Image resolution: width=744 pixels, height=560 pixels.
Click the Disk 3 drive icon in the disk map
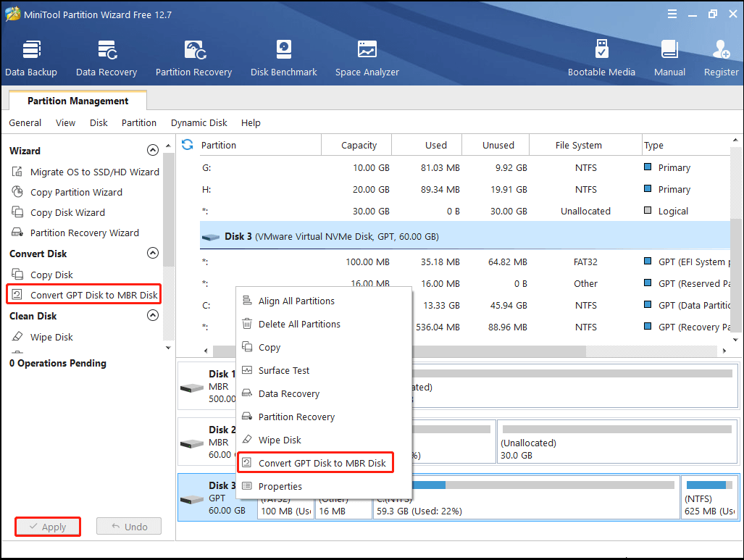[192, 500]
